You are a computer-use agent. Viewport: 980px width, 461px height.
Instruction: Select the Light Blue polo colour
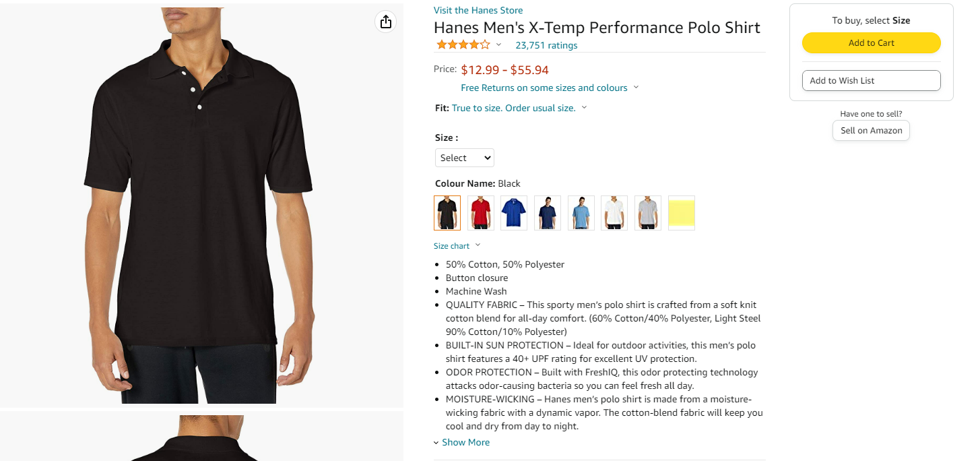click(x=581, y=213)
